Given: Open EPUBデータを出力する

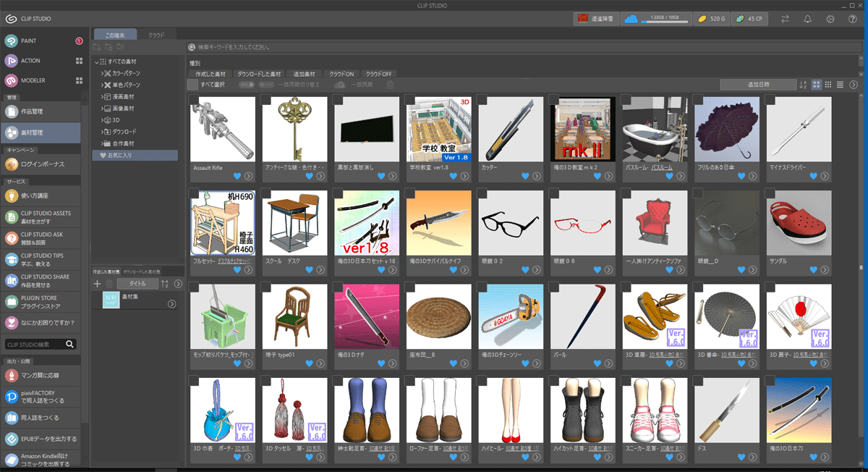Looking at the screenshot, I should 42,439.
